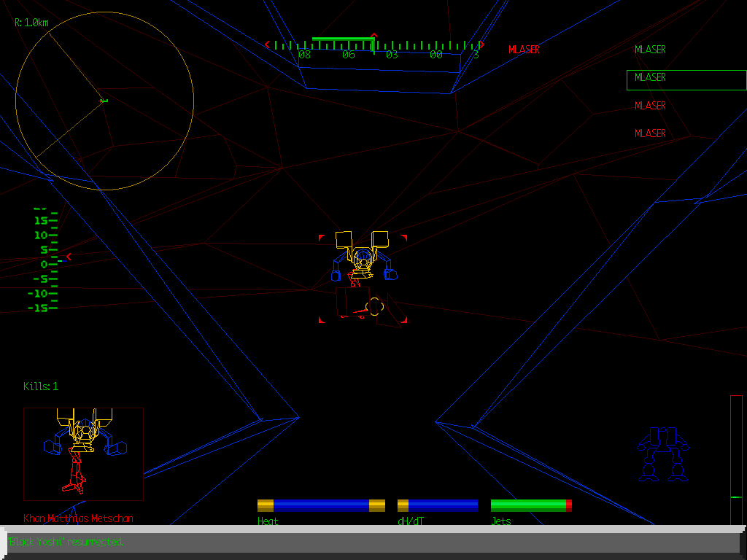Select the boxed MLASER weapon entry
Screen dimensions: 747x560
[686, 79]
